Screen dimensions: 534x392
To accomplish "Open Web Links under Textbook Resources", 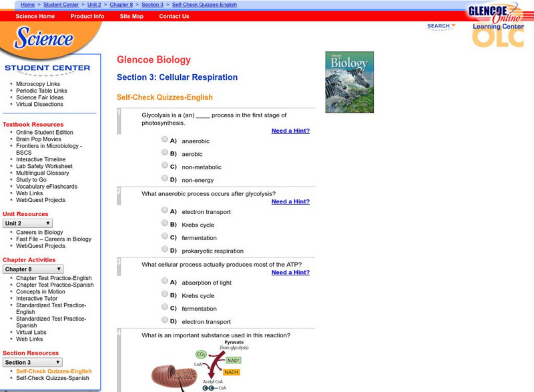I will pos(29,193).
